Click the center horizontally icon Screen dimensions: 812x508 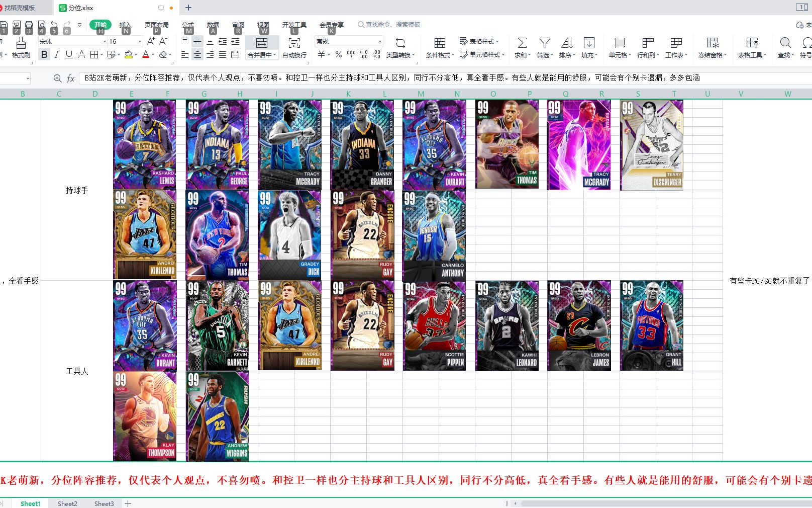tap(197, 54)
